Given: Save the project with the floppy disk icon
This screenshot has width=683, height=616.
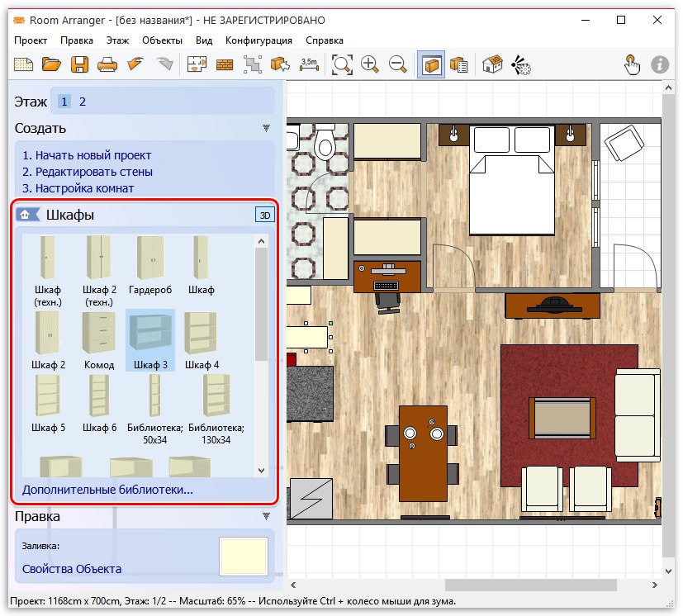Looking at the screenshot, I should tap(79, 64).
